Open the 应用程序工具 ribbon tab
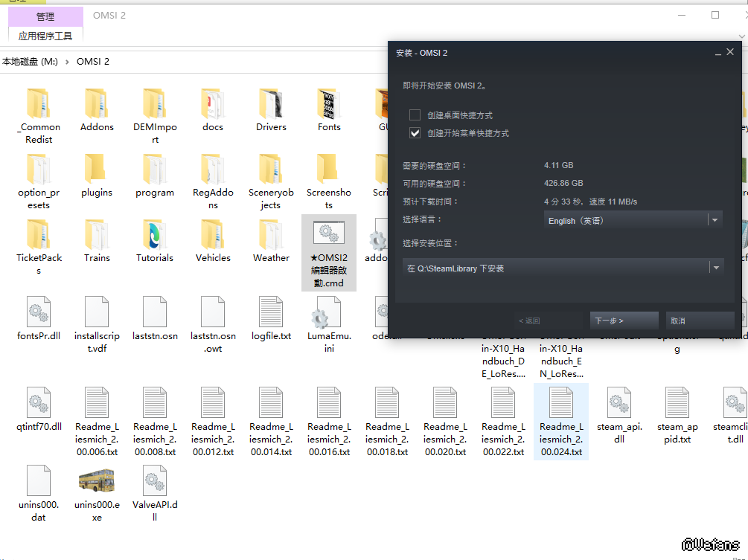The width and height of the screenshot is (748, 560). (45, 36)
